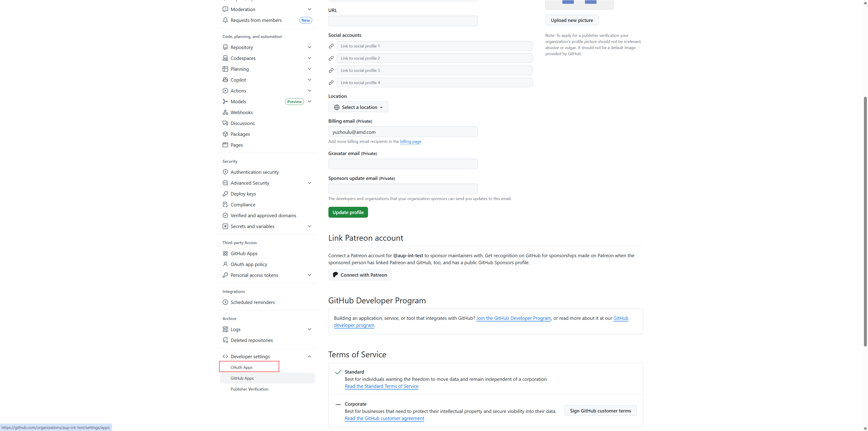Select GitHub Apps in Developer settings
The width and height of the screenshot is (868, 431).
242,378
